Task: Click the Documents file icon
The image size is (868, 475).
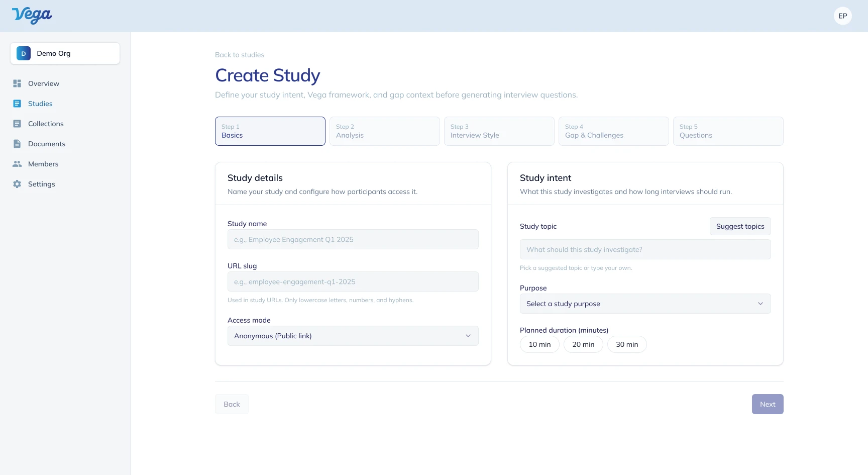Action: click(17, 144)
